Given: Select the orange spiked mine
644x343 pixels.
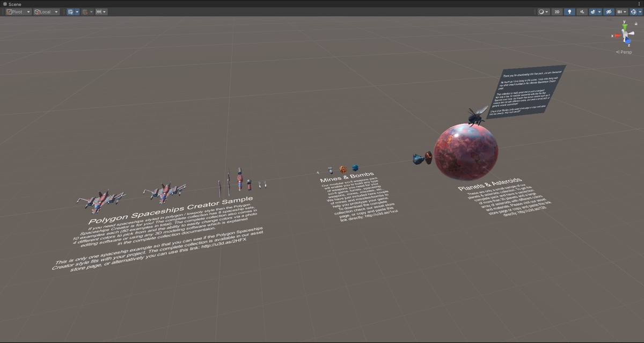Looking at the screenshot, I should point(343,169).
